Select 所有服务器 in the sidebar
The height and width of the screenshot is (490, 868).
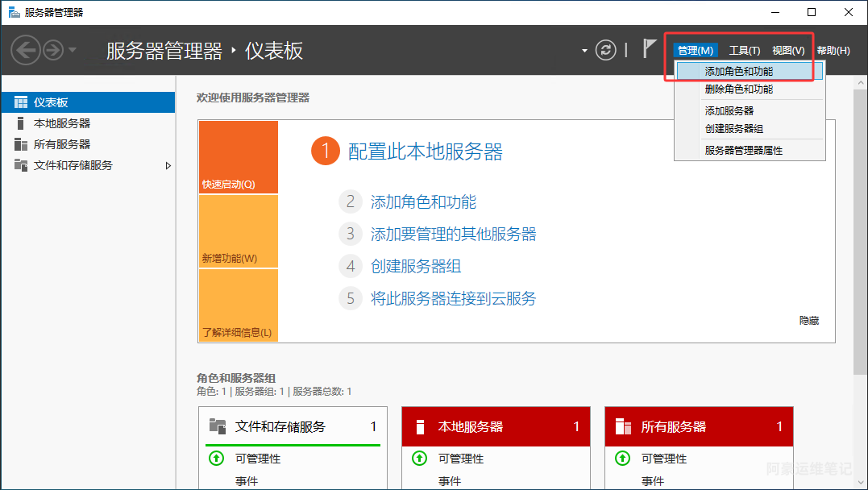tap(89, 144)
